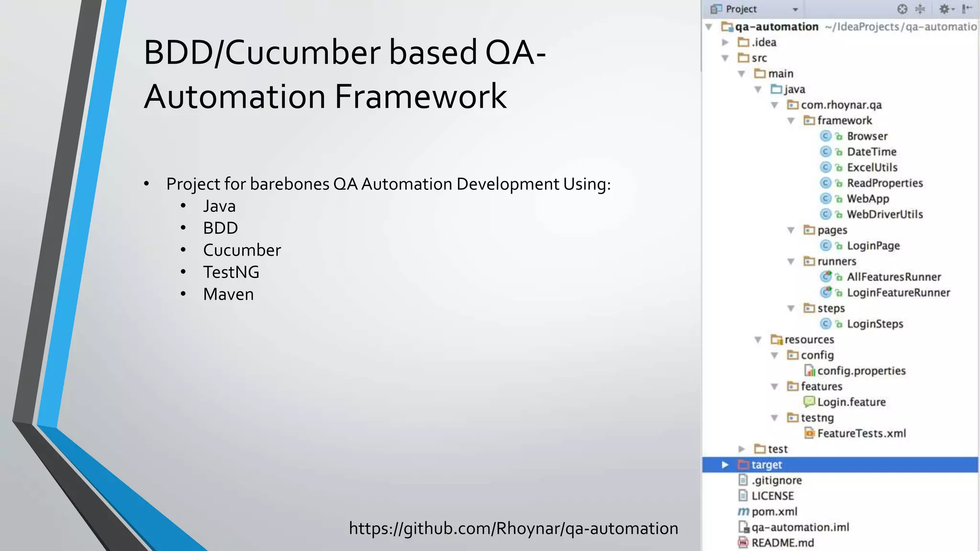The width and height of the screenshot is (980, 551).
Task: Click the Login.feature cucumber file icon
Action: point(809,402)
